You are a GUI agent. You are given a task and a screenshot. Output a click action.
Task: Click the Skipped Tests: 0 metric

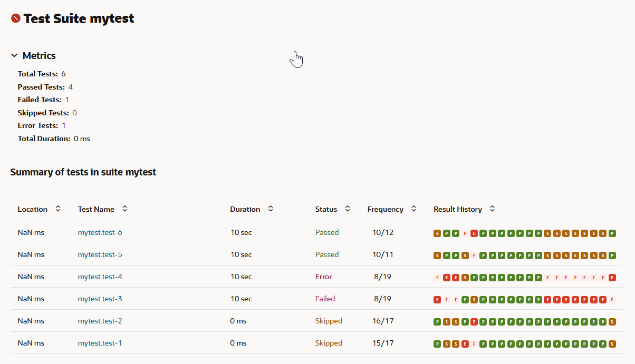coord(47,113)
